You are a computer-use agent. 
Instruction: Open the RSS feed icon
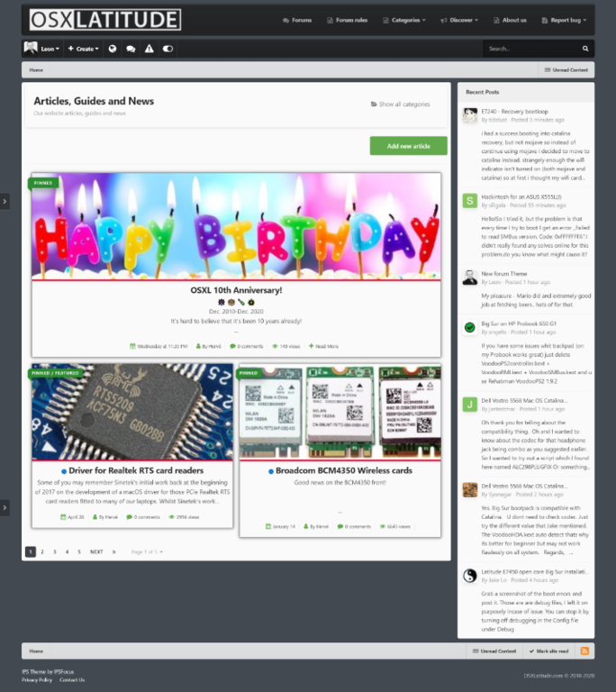584,651
